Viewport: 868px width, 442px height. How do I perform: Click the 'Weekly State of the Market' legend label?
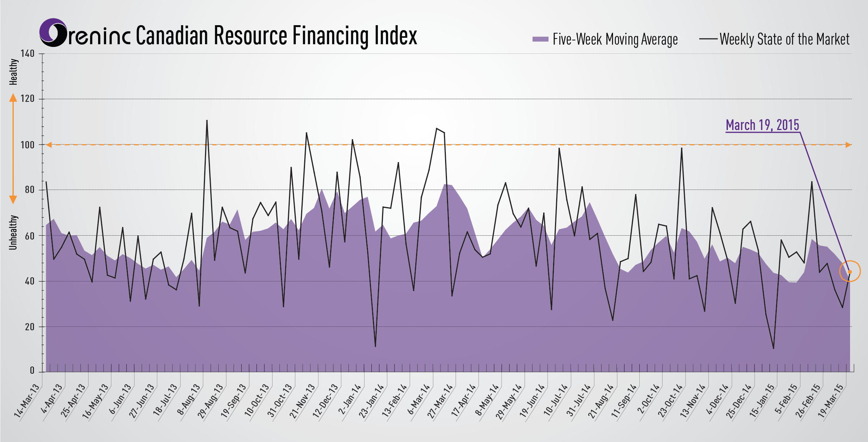[784, 39]
